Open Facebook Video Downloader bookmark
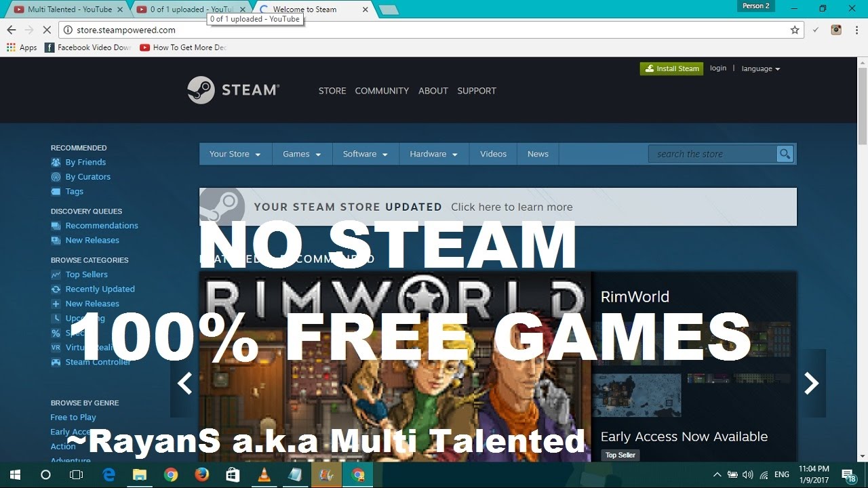The image size is (868, 488). pyautogui.click(x=88, y=47)
